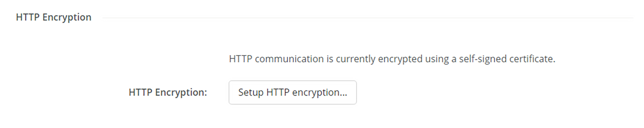Screen dimensions: 644x128
Task: Click the word 'Setup' on the button
Action: click(251, 93)
